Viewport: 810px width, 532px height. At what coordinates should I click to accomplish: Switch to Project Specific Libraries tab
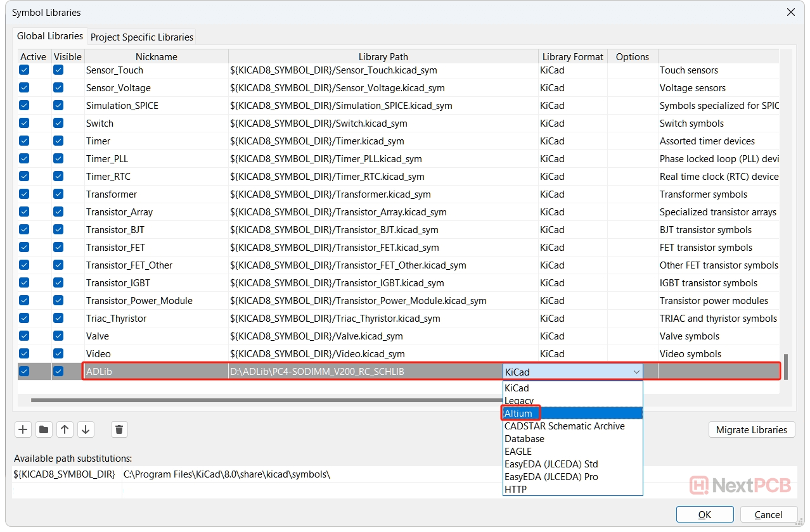coord(142,37)
